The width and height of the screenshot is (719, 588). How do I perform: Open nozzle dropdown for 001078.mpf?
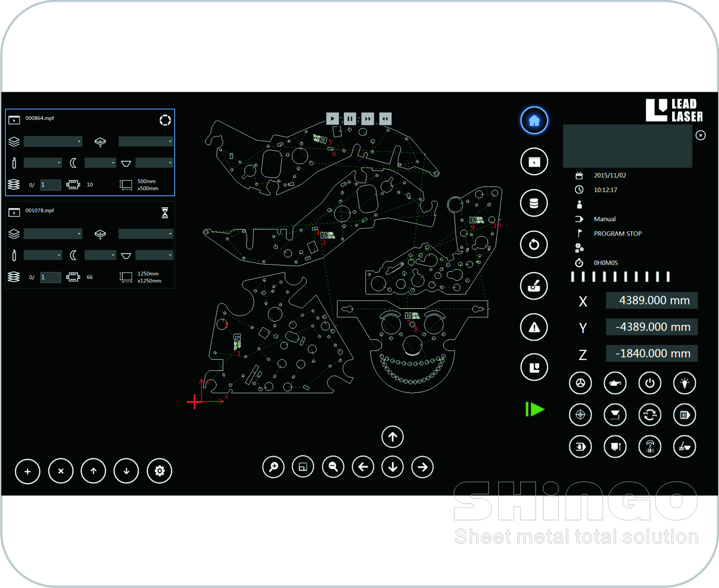pos(154,255)
